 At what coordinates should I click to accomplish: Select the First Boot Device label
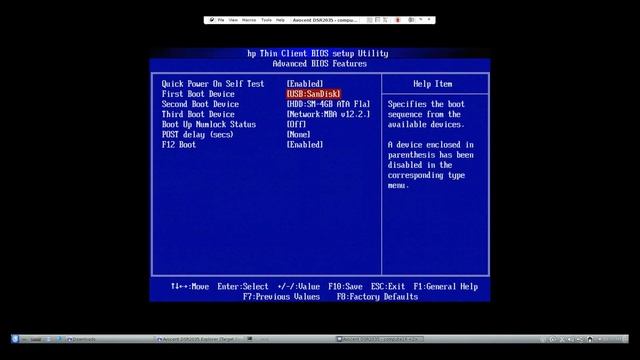click(x=198, y=94)
